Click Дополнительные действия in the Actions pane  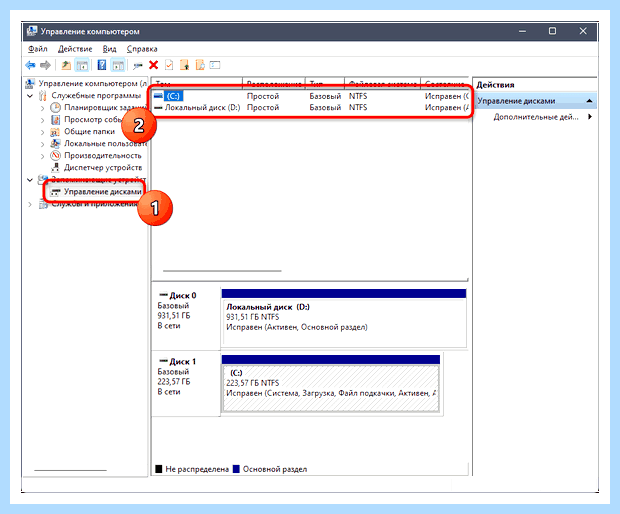[x=536, y=117]
